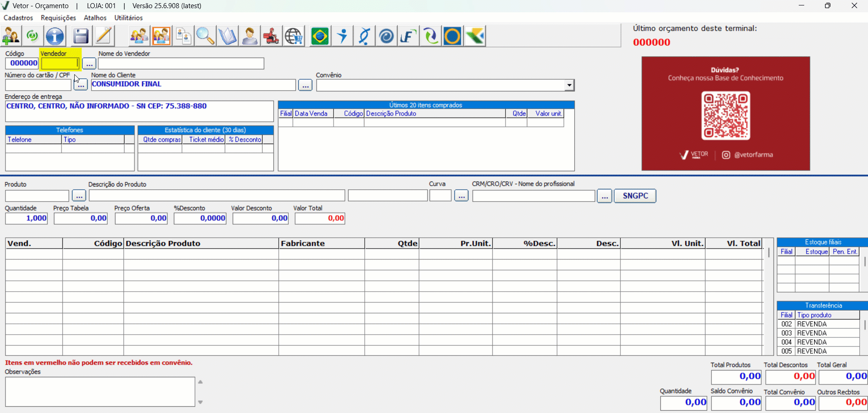Click the CRM/CRO/CRV professional name field
The height and width of the screenshot is (413, 868).
[x=534, y=196]
